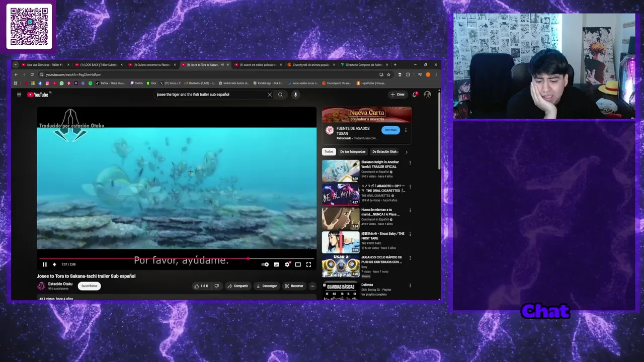Open options for Nunca le mientas video
This screenshot has width=644, height=362.
click(410, 210)
